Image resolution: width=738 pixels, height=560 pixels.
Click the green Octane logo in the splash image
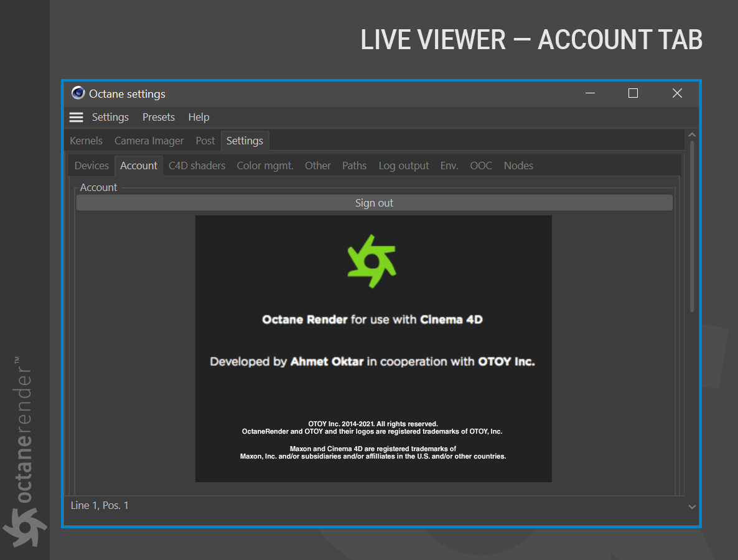tap(372, 261)
